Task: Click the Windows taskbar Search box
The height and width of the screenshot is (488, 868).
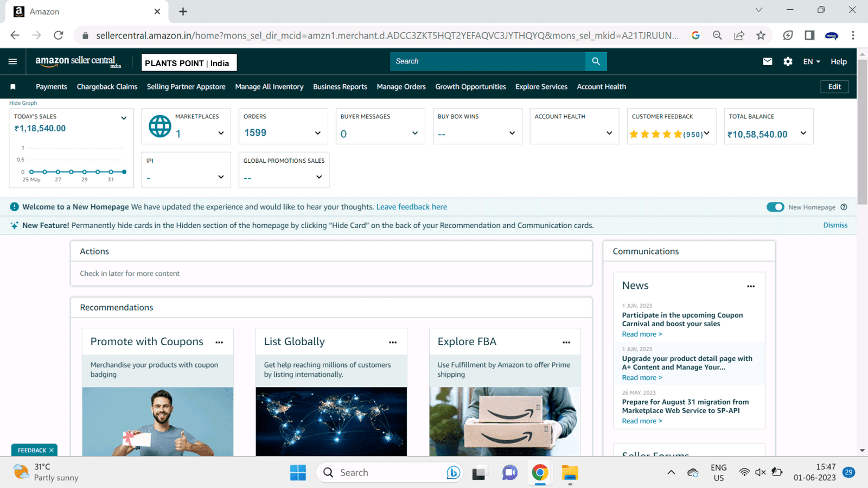Action: (x=391, y=473)
